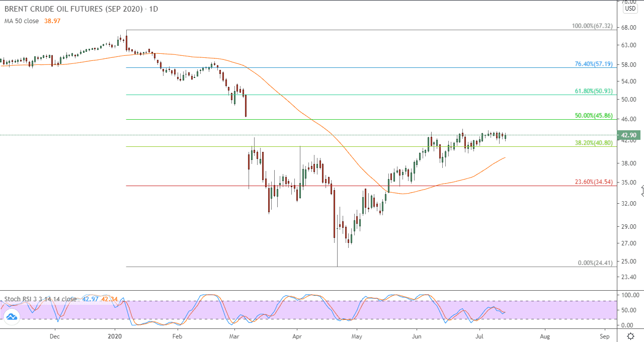
Task: Select the 0.00%(24.41) Fibonacci level label
Action: 595,263
